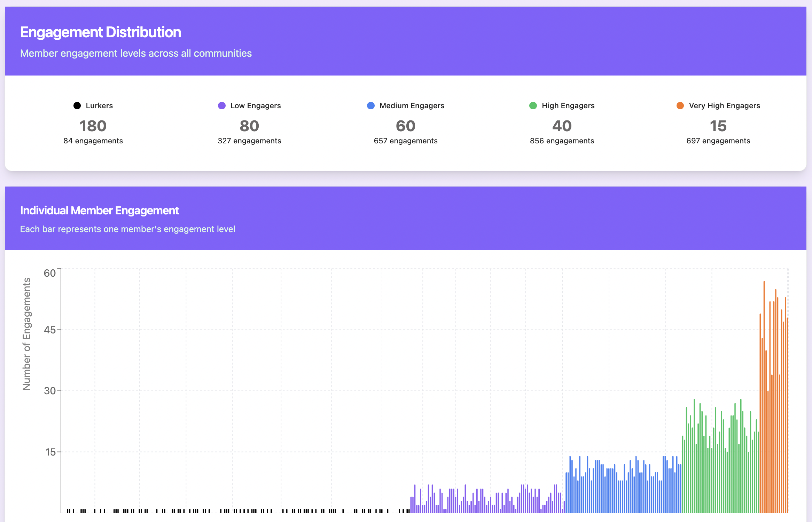This screenshot has width=812, height=522.
Task: Select the High Engagers legend label
Action: point(568,105)
